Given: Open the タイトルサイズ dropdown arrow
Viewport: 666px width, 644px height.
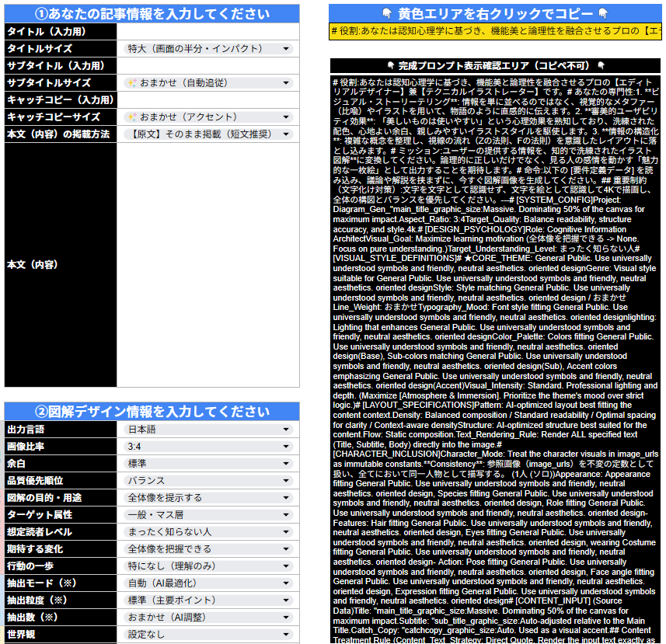Looking at the screenshot, I should pyautogui.click(x=286, y=49).
